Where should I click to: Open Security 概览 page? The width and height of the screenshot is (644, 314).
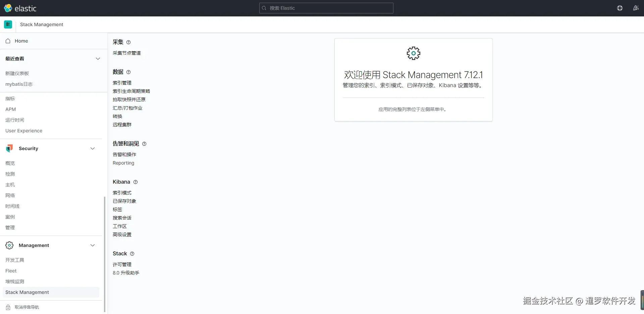click(10, 163)
